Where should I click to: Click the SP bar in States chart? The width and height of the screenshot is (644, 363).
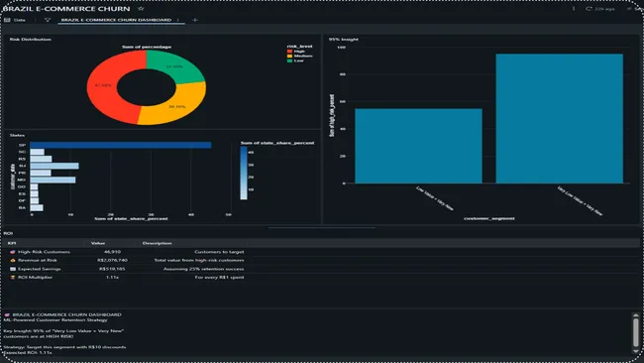point(121,145)
